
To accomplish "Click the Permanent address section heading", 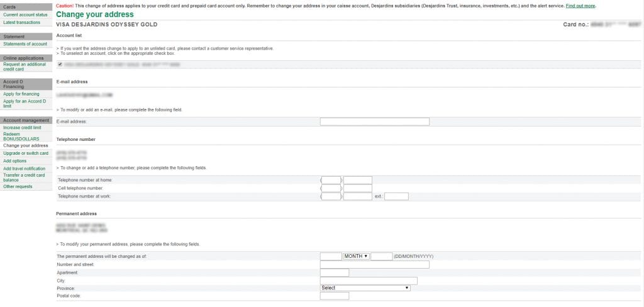I will pyautogui.click(x=76, y=214).
